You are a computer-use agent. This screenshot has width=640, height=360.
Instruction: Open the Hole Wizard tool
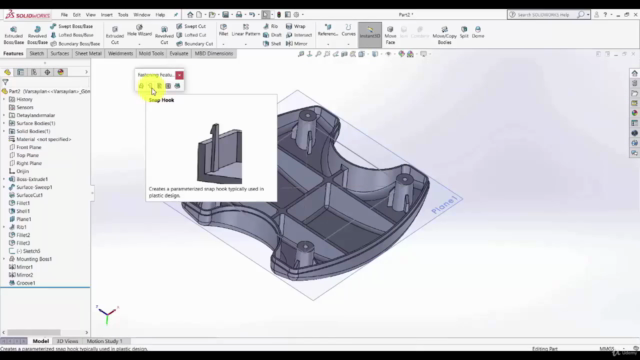(139, 31)
